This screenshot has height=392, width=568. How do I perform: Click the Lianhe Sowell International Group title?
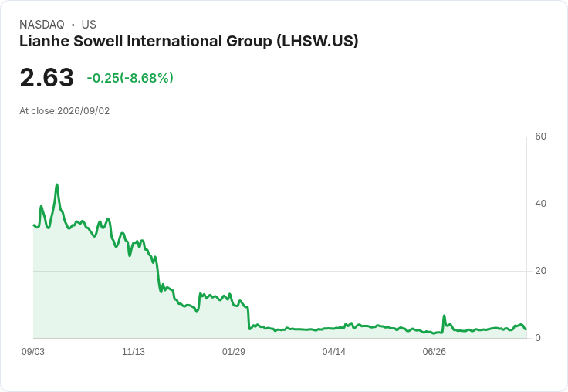tap(189, 41)
